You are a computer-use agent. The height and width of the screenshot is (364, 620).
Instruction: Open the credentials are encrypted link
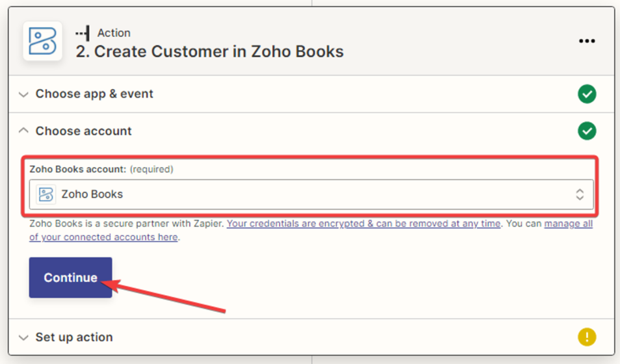tap(363, 224)
